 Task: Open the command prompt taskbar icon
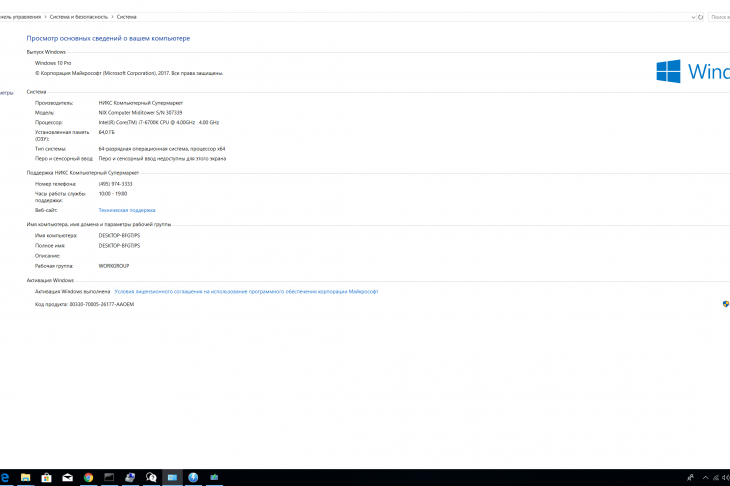pyautogui.click(x=109, y=477)
